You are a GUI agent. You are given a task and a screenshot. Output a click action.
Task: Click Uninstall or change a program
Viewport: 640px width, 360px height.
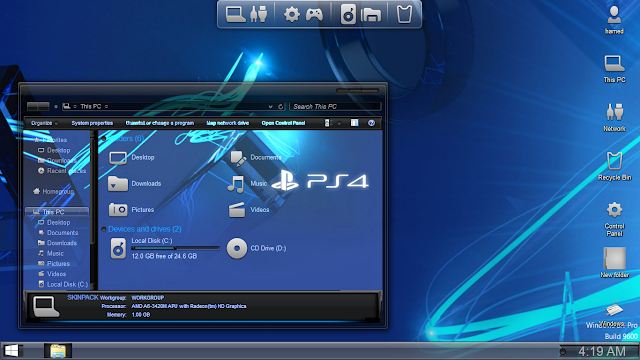pos(160,123)
